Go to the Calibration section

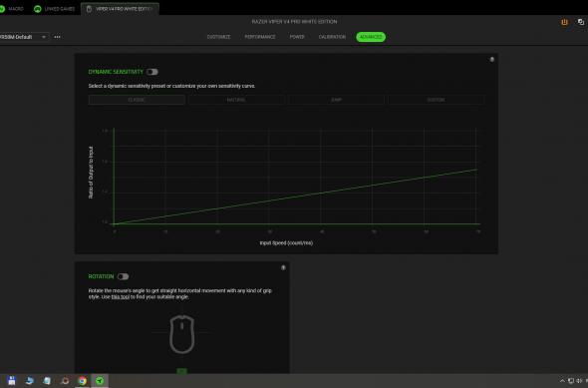point(332,37)
